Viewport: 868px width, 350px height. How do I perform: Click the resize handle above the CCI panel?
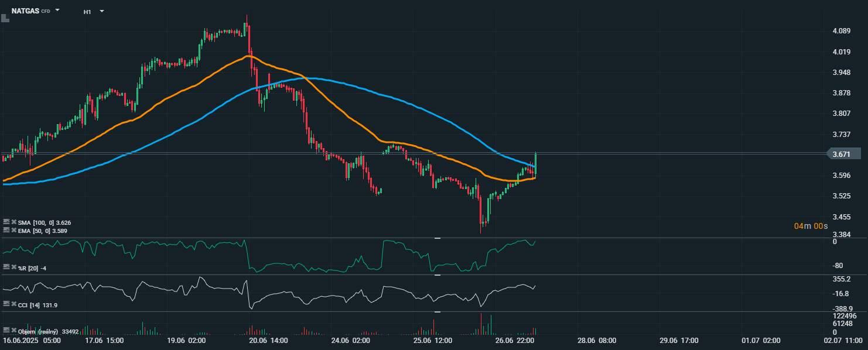pyautogui.click(x=437, y=275)
